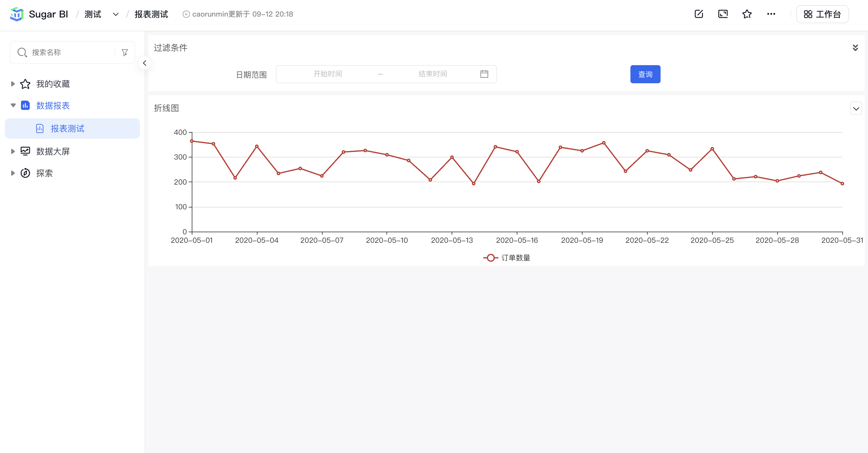Expand the 我的收藏 tree arrow
Viewport: 868px width, 453px height.
[x=13, y=84]
